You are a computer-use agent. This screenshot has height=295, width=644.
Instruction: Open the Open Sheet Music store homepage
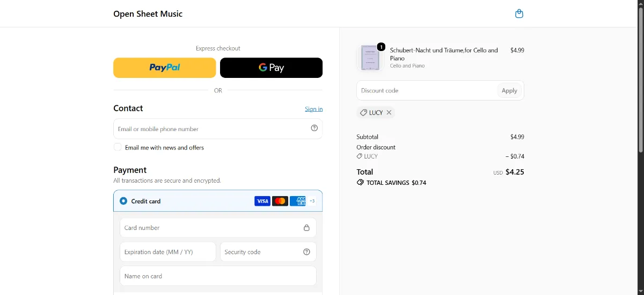point(148,13)
